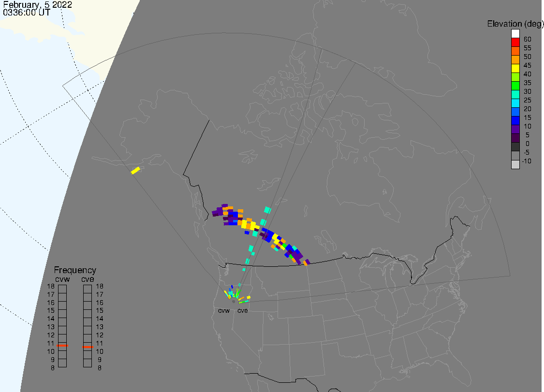Click "11" on the cvw frequency scale
Viewport: 544px width, 392px height.
pos(51,343)
